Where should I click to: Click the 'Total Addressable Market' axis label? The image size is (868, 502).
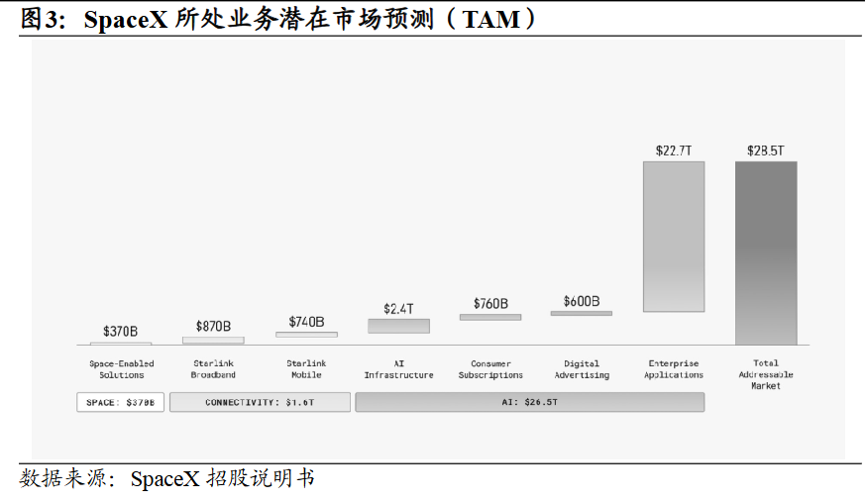(x=766, y=374)
